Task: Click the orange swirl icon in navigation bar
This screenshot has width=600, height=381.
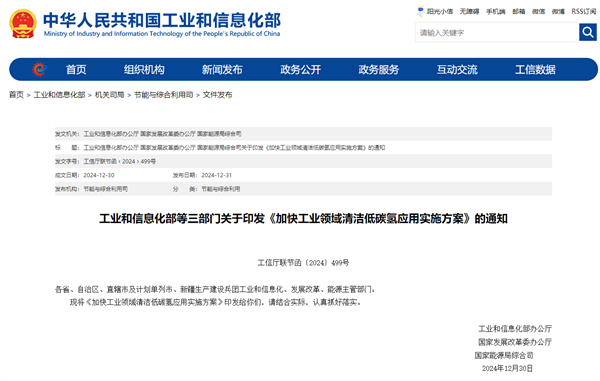Action: [39, 69]
